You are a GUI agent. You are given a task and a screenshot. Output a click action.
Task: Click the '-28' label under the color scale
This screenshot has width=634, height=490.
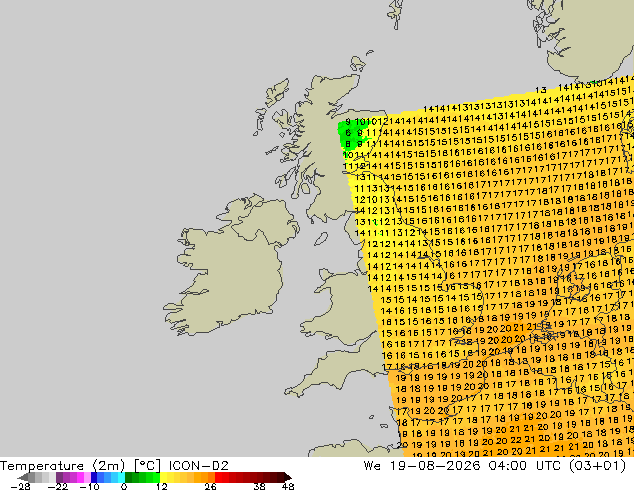[20, 486]
